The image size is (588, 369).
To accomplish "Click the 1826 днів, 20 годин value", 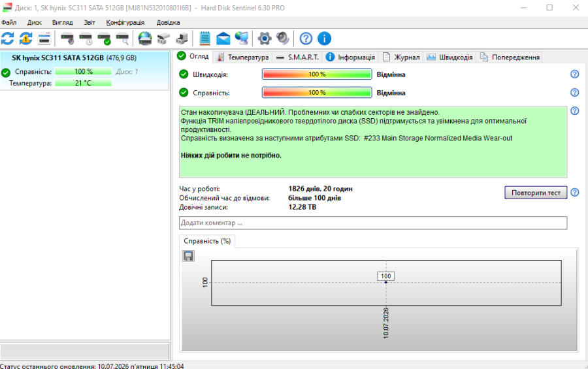I will (x=320, y=189).
